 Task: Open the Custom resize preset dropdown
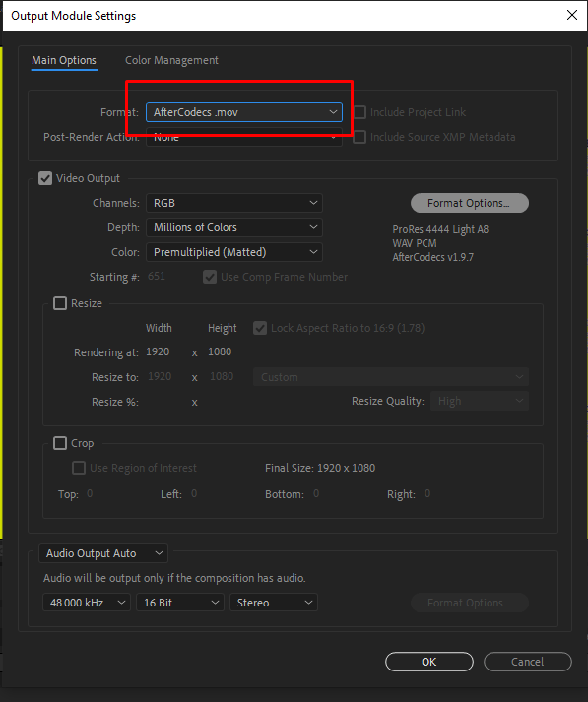pos(391,377)
